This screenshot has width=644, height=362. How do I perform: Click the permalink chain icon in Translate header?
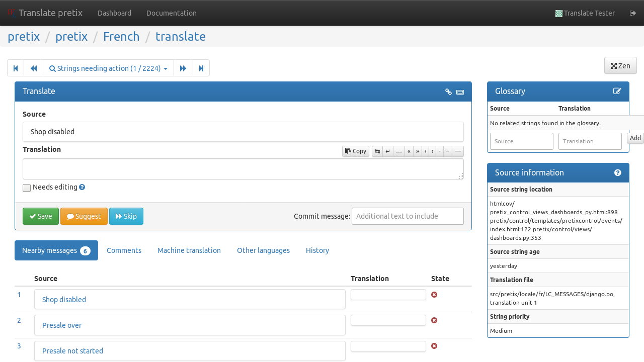coord(448,92)
